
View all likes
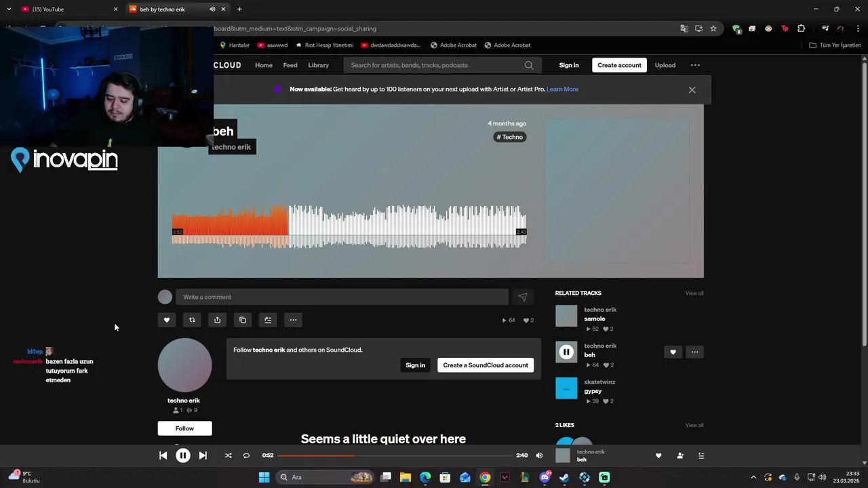(x=694, y=426)
